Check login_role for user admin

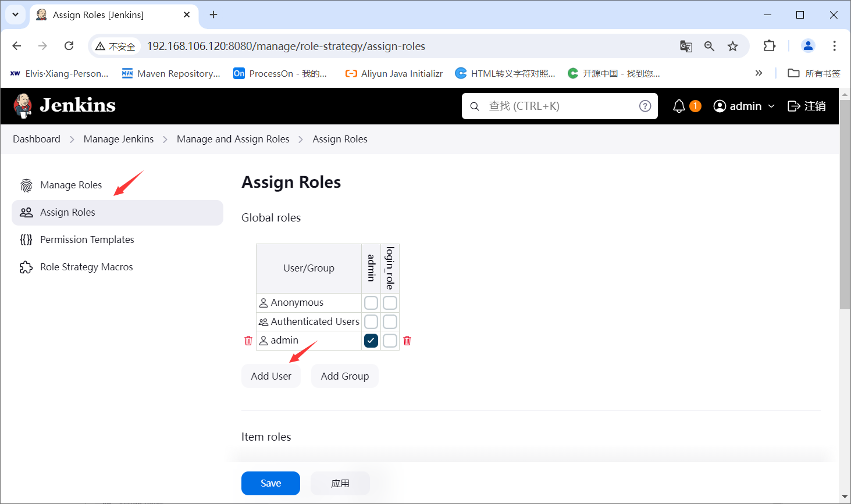[390, 341]
